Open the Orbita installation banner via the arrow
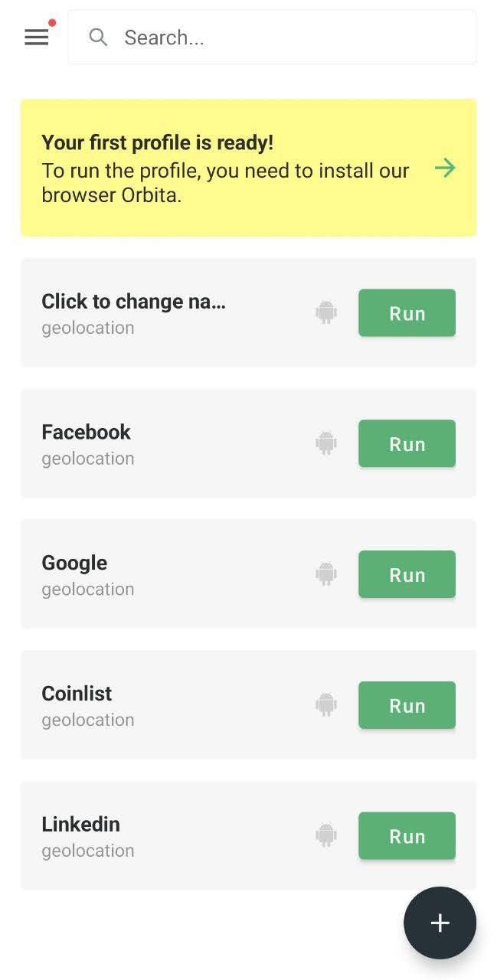Screen dimensions: 497x980 tap(445, 168)
